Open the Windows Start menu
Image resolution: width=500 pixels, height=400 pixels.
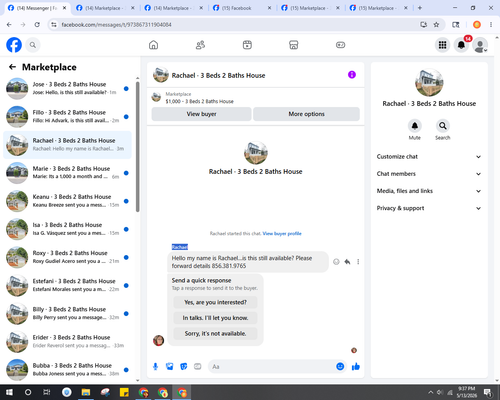tap(9, 392)
